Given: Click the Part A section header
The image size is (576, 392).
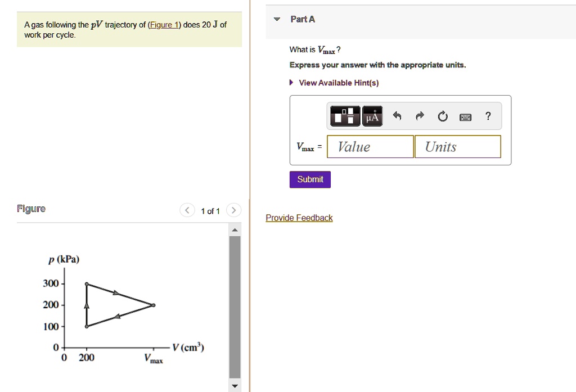Looking at the screenshot, I should tap(303, 19).
